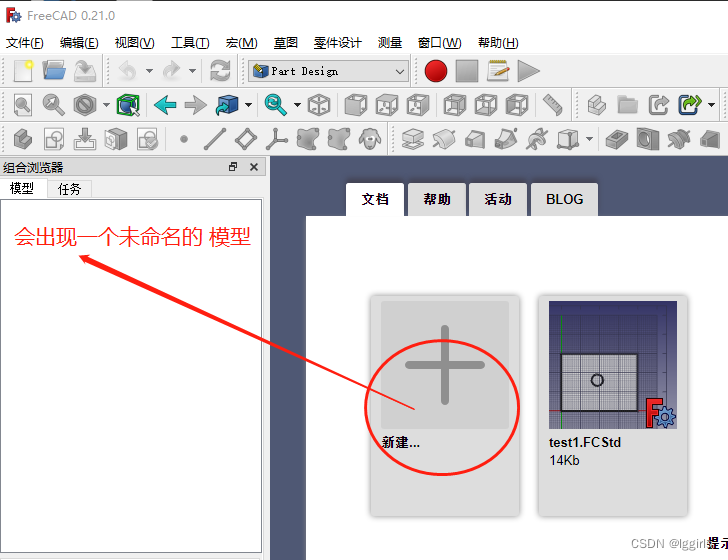The width and height of the screenshot is (728, 560).
Task: Click the additive loft icon
Action: (x=474, y=139)
